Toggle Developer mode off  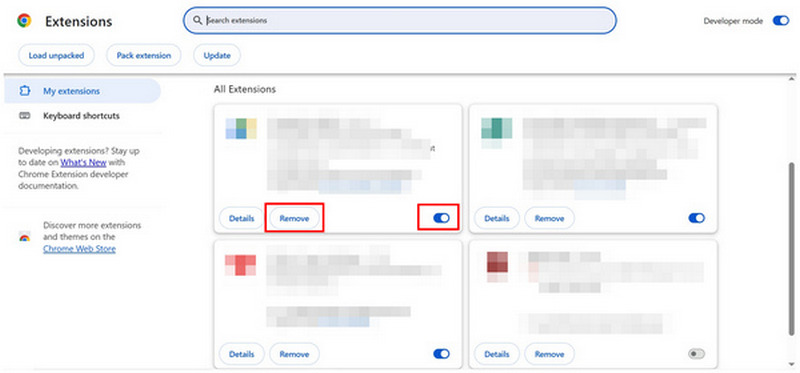pos(781,21)
